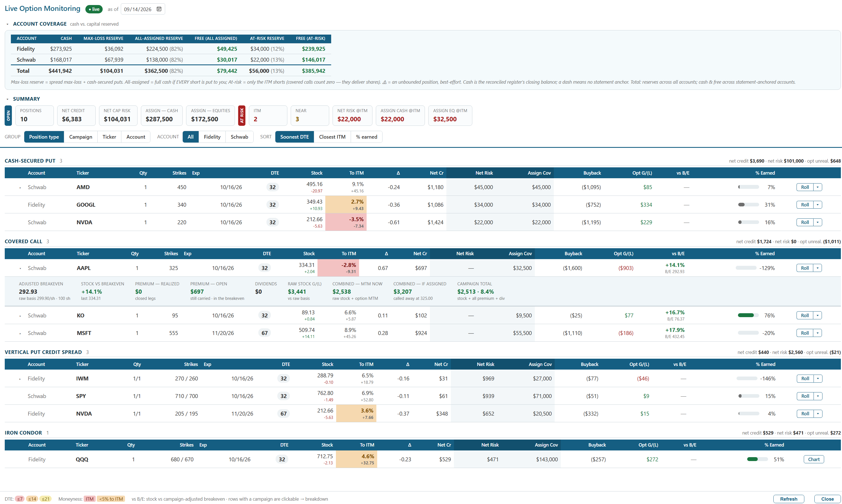Viewport: 842px width, 504px height.
Task: Open Roll dropdown arrow for AAPL
Action: click(817, 268)
